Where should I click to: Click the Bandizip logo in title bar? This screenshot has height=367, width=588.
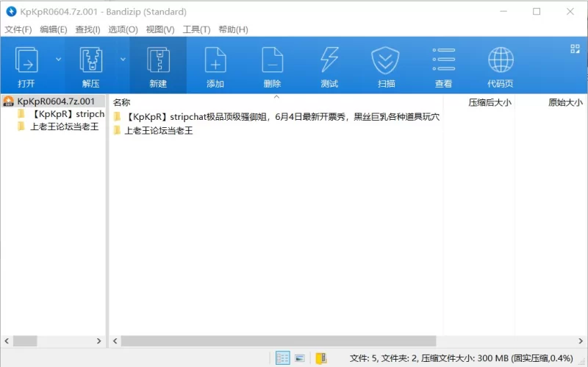[12, 12]
